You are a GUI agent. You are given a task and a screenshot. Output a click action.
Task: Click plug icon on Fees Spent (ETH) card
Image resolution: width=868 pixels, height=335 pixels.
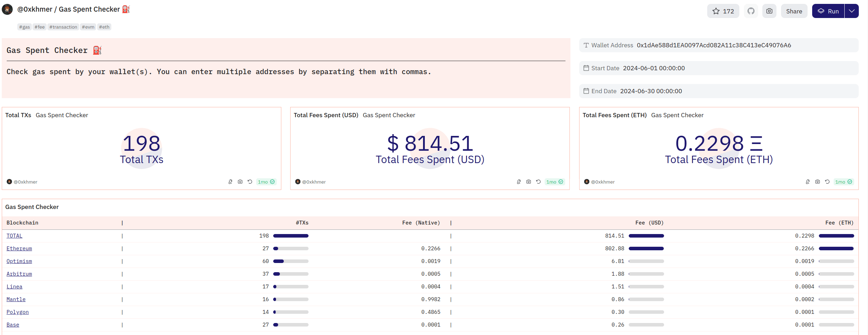tap(808, 182)
